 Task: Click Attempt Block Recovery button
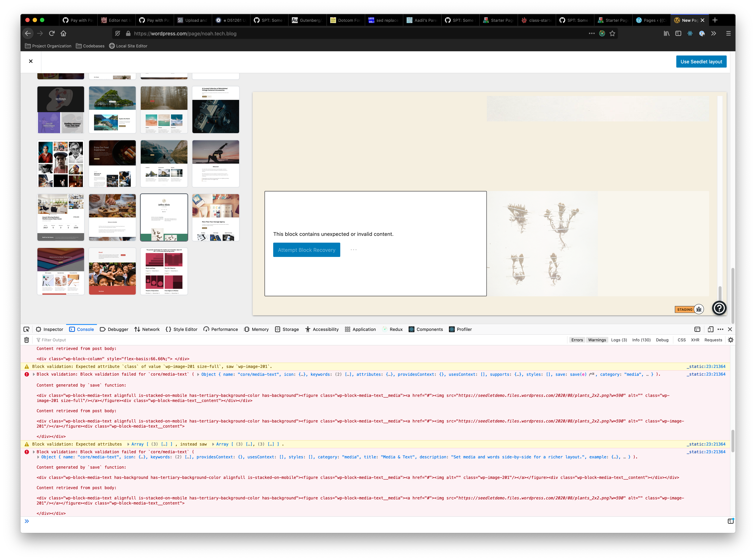[306, 250]
